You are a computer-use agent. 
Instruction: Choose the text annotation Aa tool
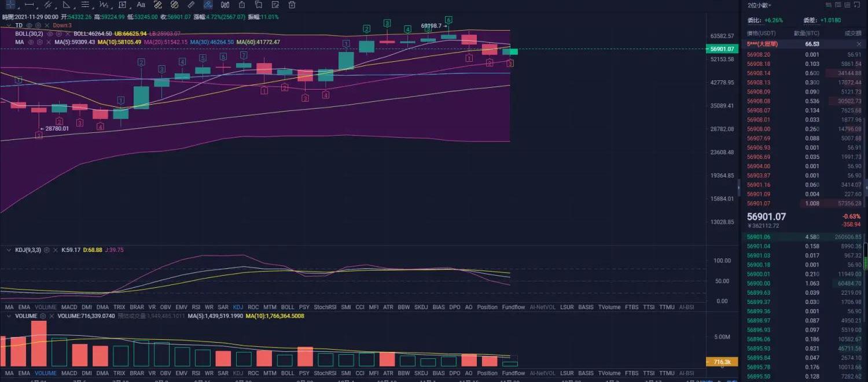[x=141, y=5]
